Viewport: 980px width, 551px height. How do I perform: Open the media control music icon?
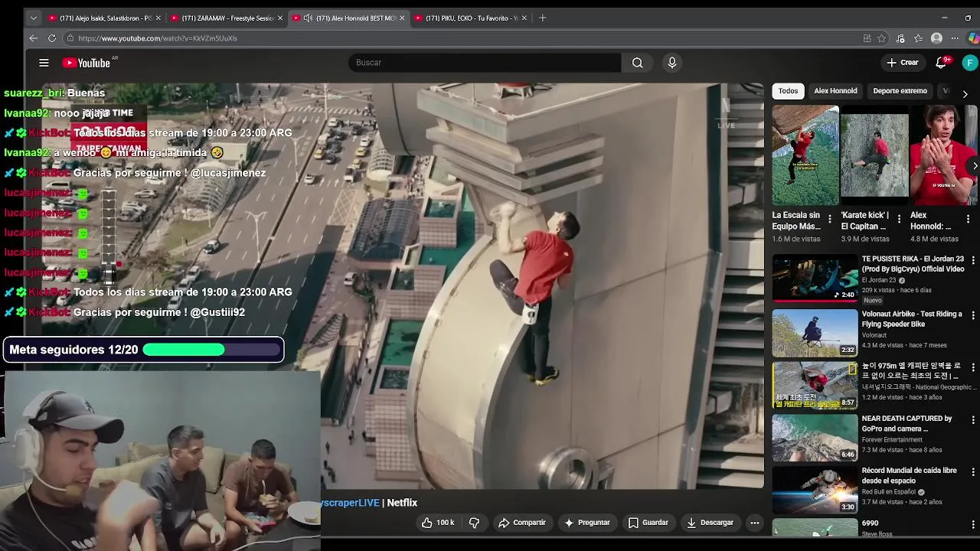pyautogui.click(x=900, y=38)
